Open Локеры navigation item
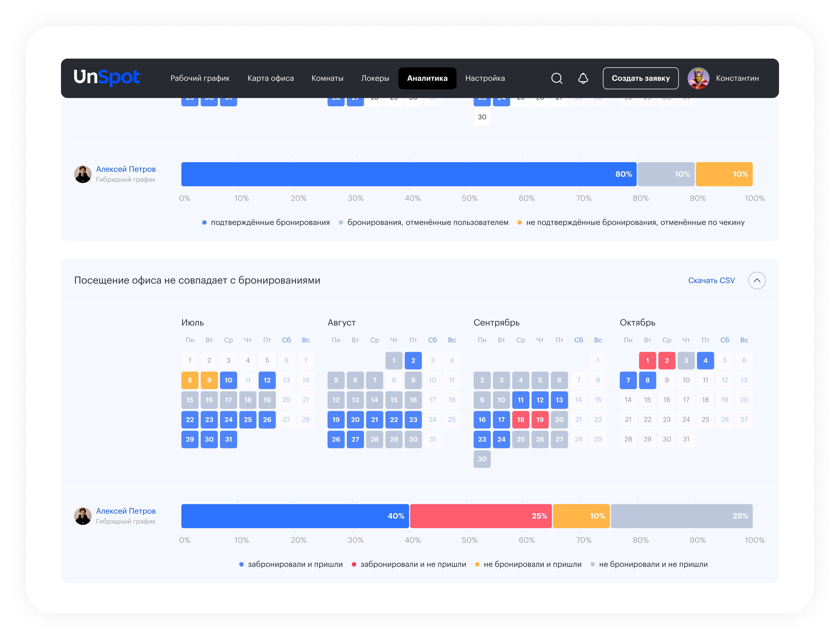This screenshot has height=639, width=840. pyautogui.click(x=375, y=78)
